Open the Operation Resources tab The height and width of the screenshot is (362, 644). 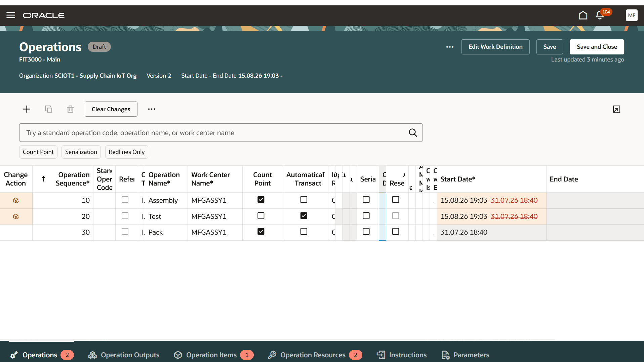[x=315, y=355]
